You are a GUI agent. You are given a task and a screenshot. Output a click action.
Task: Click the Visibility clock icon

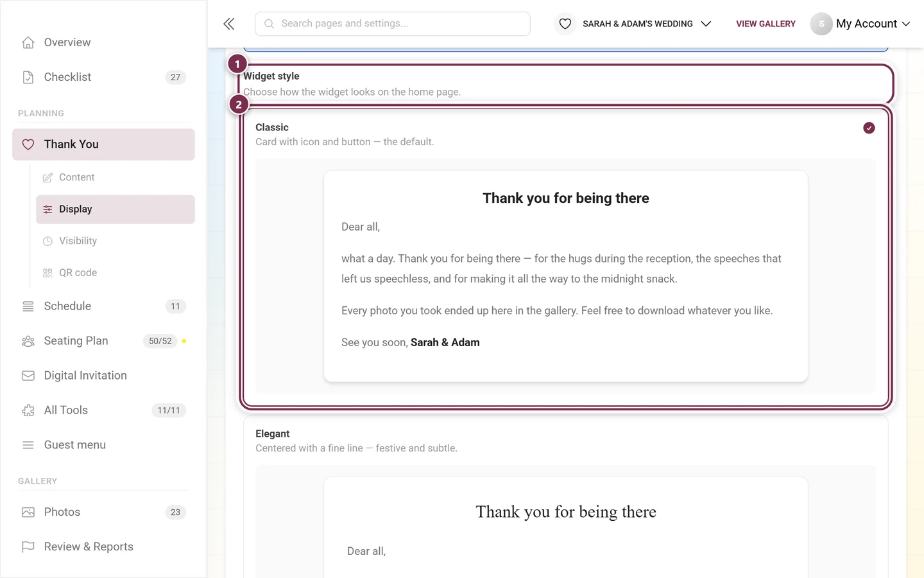pos(47,241)
